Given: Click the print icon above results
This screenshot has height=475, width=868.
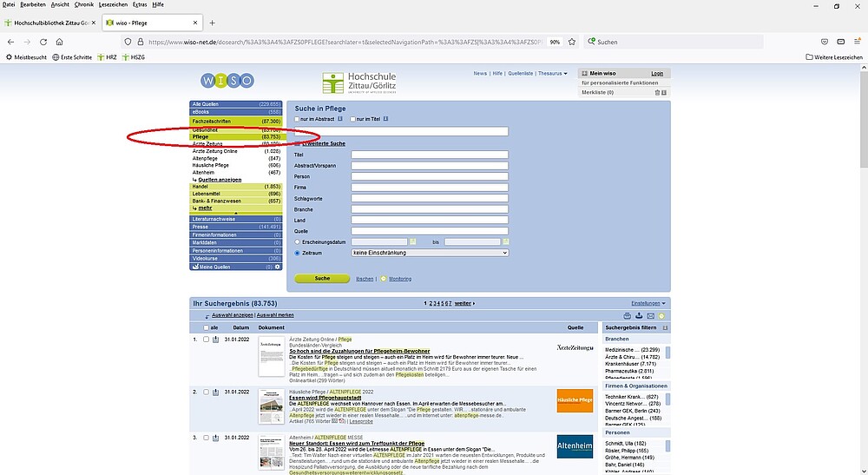Looking at the screenshot, I should (628, 316).
